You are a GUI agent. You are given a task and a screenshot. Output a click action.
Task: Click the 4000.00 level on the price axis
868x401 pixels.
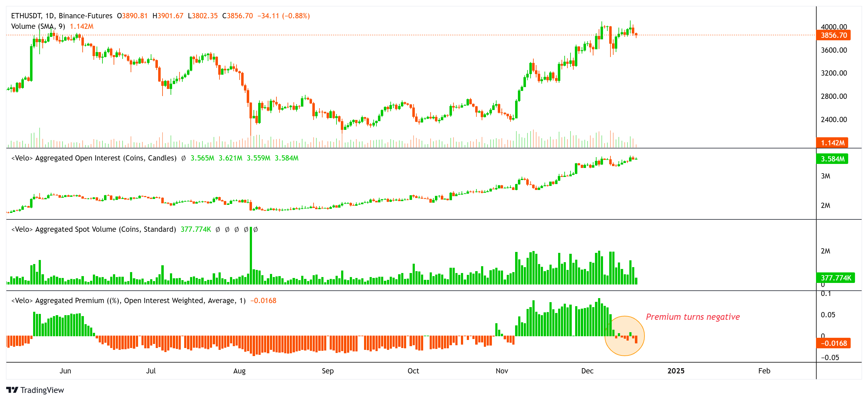coord(834,27)
